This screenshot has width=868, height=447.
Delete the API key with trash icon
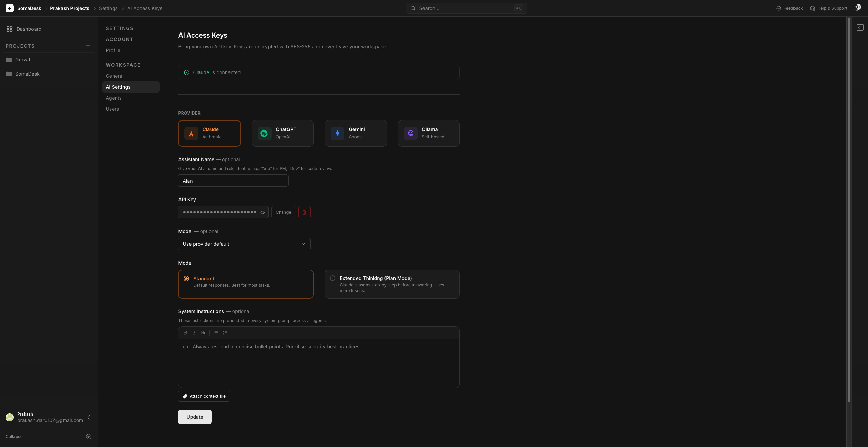pos(304,212)
